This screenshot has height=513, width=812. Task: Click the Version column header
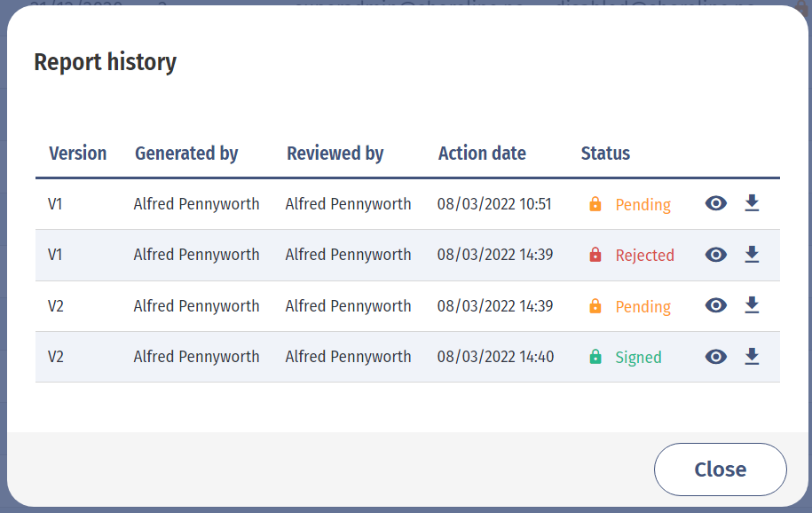pyautogui.click(x=78, y=154)
